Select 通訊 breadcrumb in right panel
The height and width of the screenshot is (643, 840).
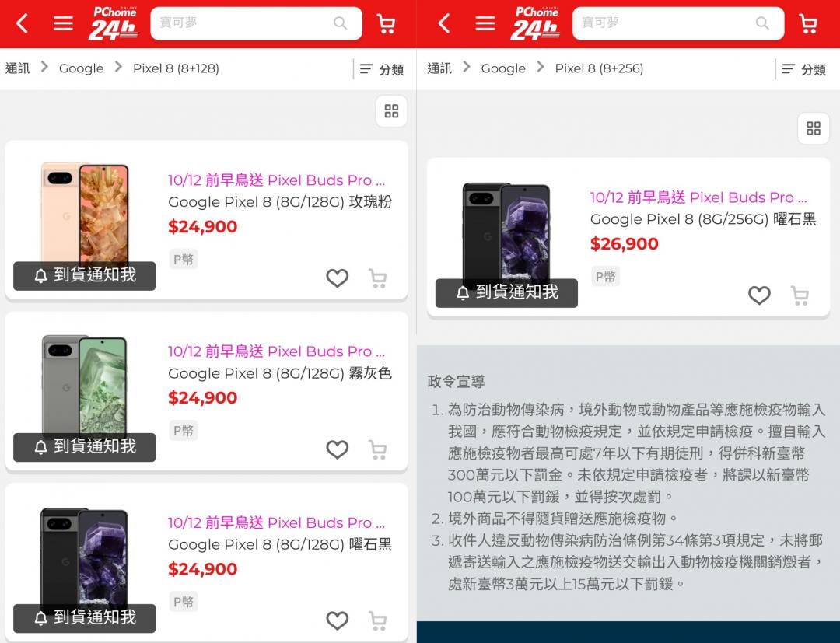(439, 68)
